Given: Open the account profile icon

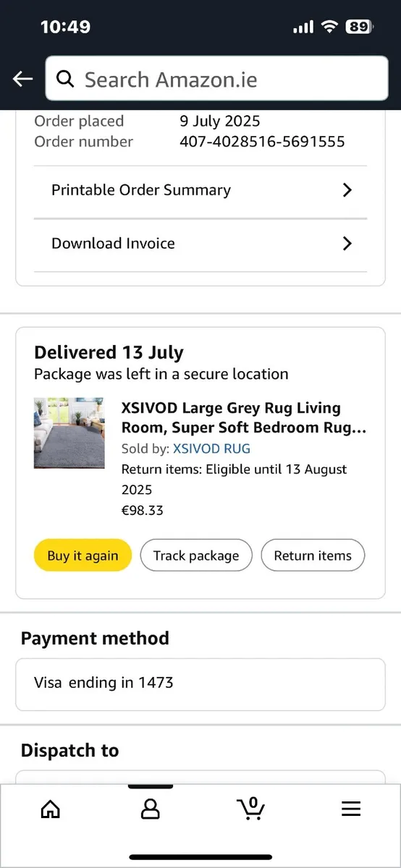Looking at the screenshot, I should pos(151,809).
